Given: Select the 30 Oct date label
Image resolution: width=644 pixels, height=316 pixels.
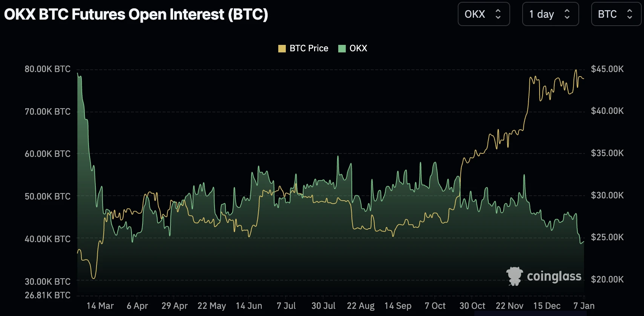Looking at the screenshot, I should tap(472, 306).
